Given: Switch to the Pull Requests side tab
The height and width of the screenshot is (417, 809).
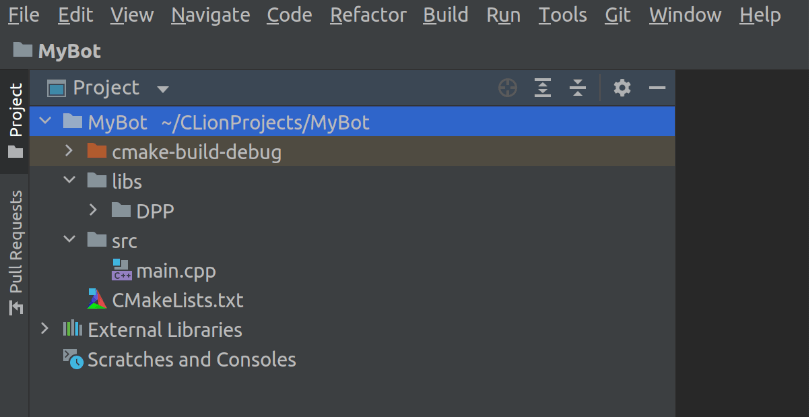Looking at the screenshot, I should pyautogui.click(x=15, y=250).
